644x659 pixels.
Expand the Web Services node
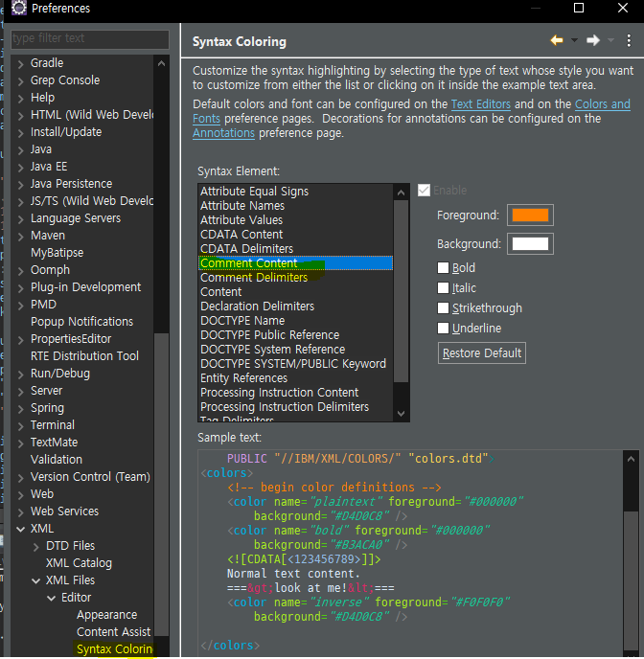tap(20, 511)
